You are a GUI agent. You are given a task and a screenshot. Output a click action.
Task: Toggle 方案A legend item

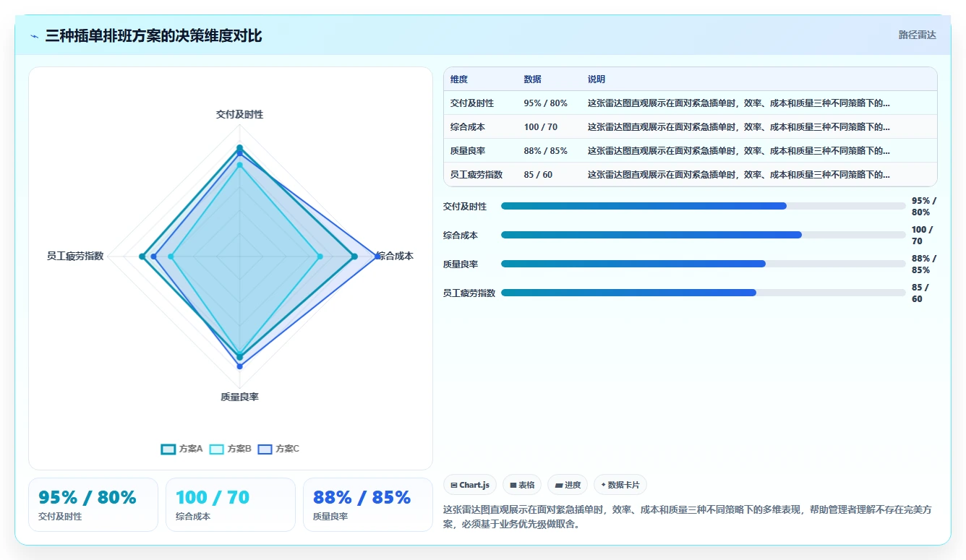point(181,449)
